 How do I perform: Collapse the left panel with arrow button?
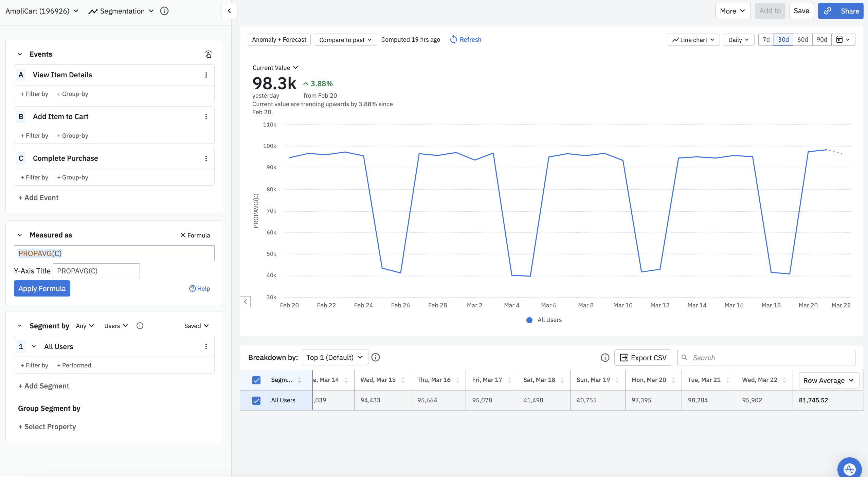coord(229,11)
